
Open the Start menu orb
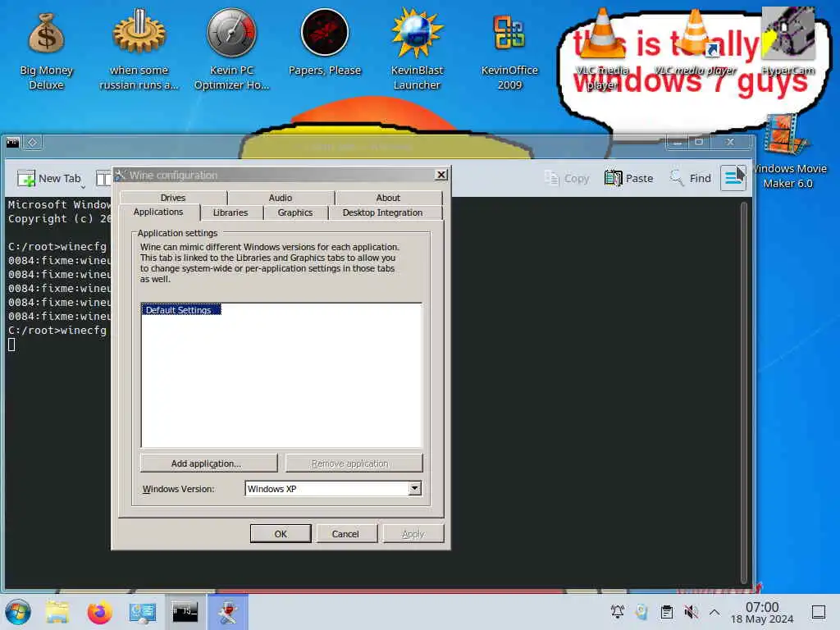coord(18,612)
